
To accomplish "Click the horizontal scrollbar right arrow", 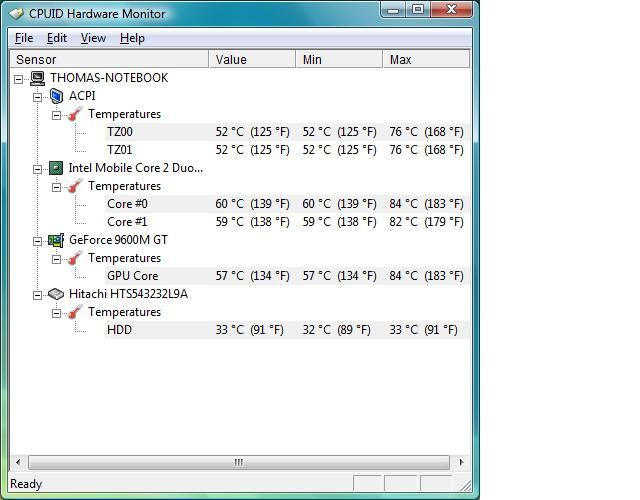I will (461, 462).
